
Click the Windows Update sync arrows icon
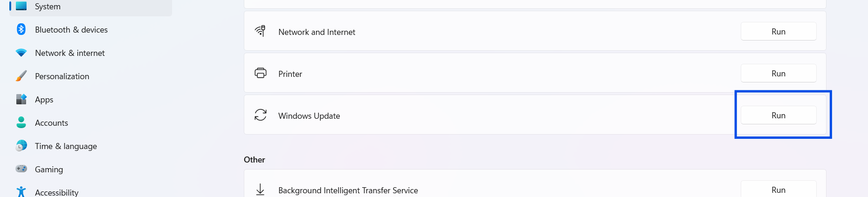coord(261,115)
